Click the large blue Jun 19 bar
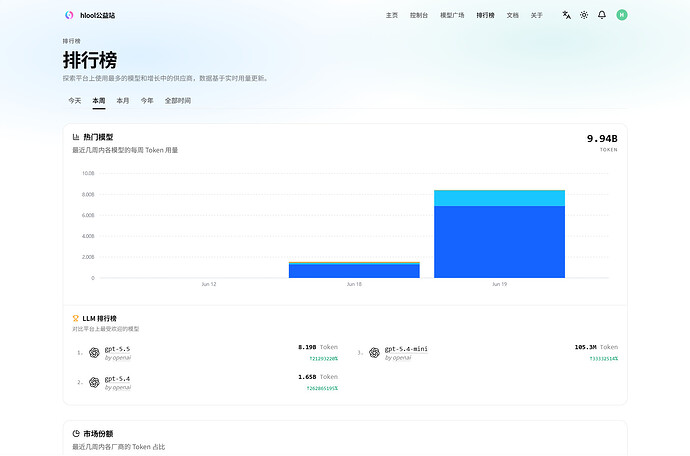Viewport: 690px width, 456px height. (499, 242)
